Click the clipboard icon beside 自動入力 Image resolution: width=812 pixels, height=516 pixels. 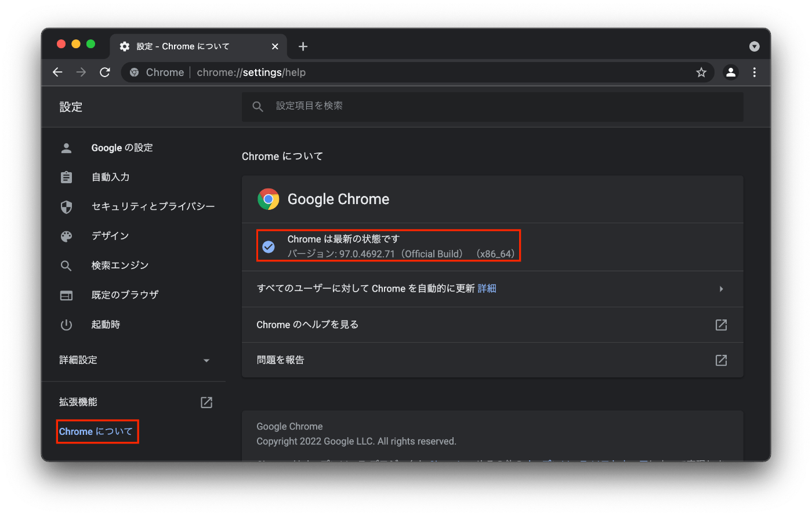[67, 177]
